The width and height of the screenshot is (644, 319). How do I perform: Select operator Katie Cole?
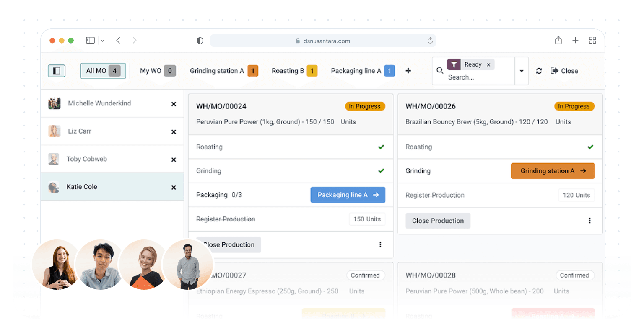coord(112,187)
